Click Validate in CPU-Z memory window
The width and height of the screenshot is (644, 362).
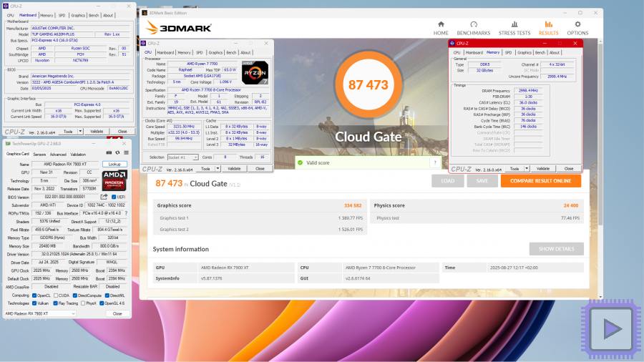coord(542,169)
